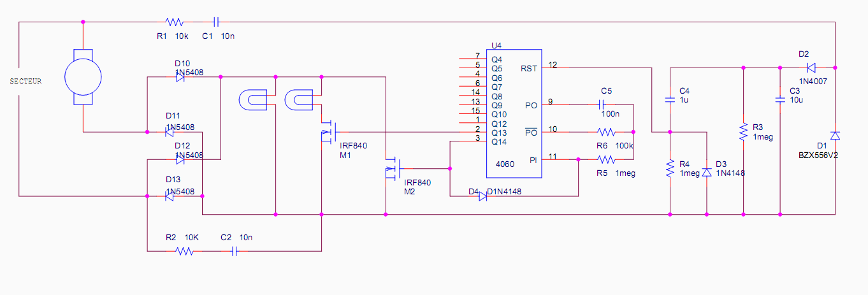Screen dimensions: 868x295
Task: Click the D2 1N4007 diode symbol
Action: coord(811,67)
